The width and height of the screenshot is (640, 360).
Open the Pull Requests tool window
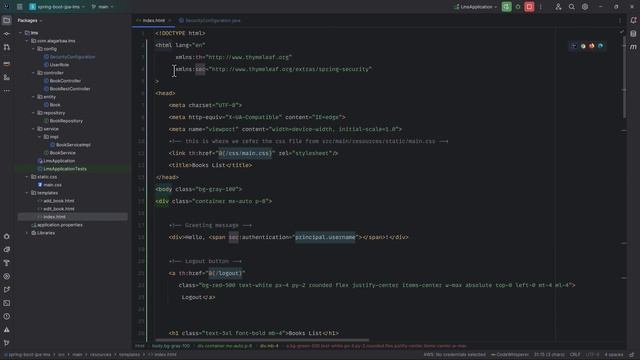tap(7, 47)
